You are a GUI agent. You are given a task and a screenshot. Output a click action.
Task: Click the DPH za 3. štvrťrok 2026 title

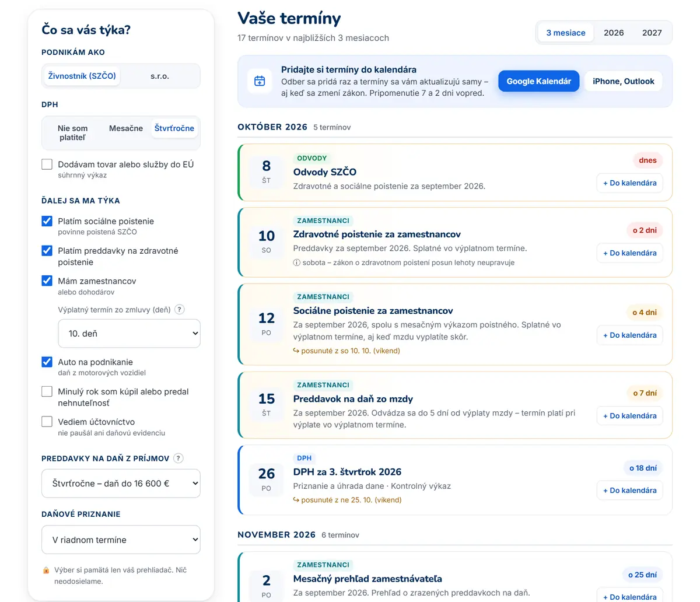(x=347, y=472)
